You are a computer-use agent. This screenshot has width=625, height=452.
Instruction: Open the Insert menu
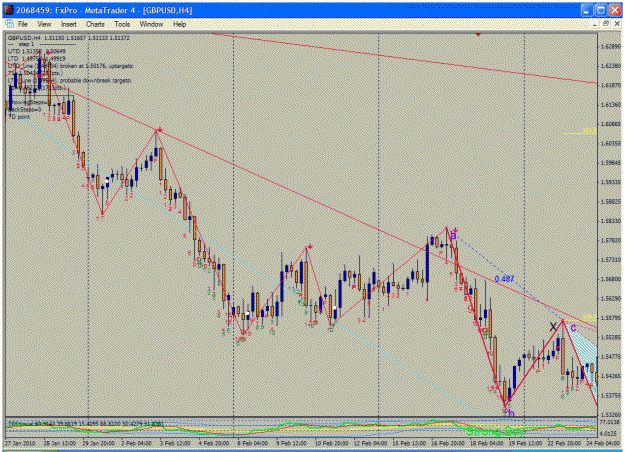point(69,24)
